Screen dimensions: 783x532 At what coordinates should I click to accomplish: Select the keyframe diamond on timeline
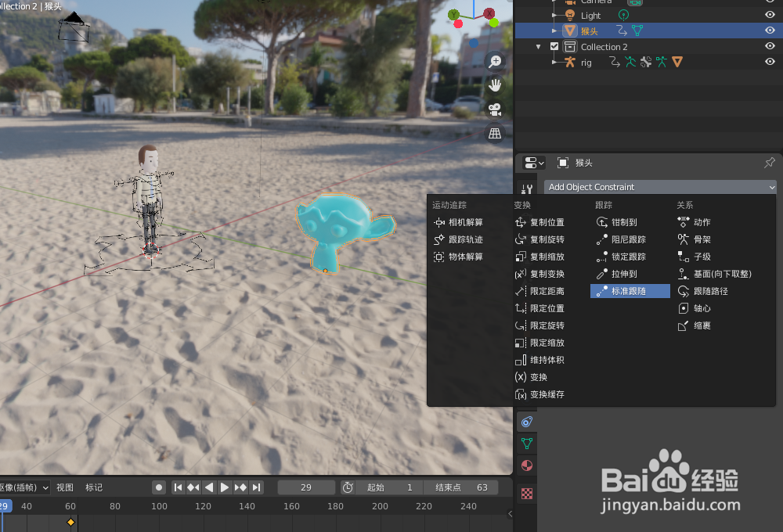click(x=70, y=522)
